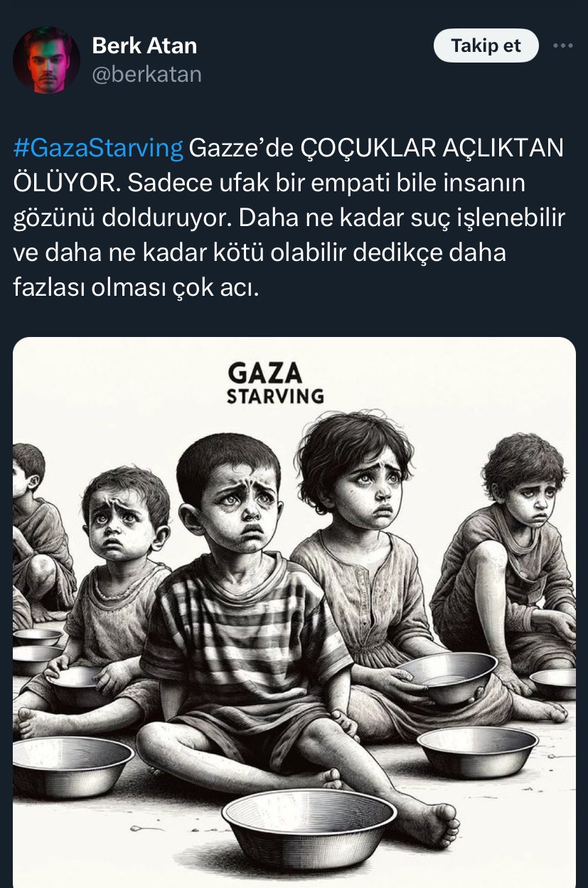Open the #GazaStarving hashtag link

(x=98, y=148)
